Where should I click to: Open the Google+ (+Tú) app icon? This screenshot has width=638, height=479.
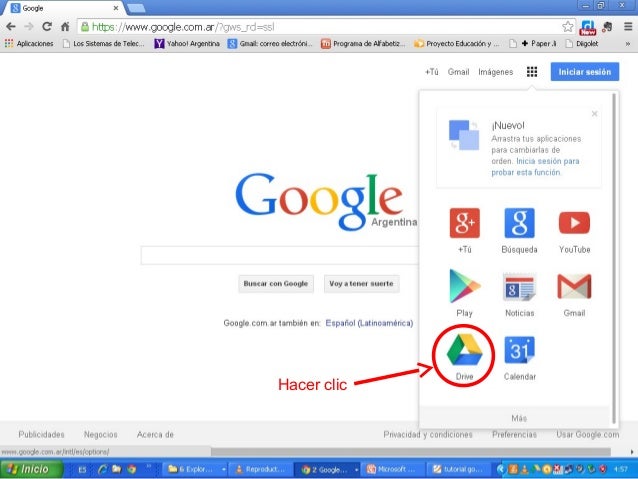pos(464,223)
